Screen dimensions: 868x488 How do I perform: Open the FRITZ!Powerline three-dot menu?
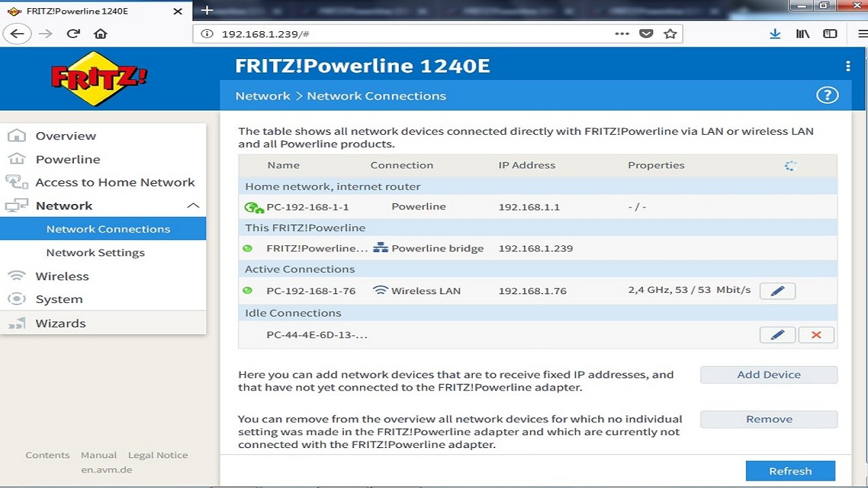pyautogui.click(x=848, y=66)
